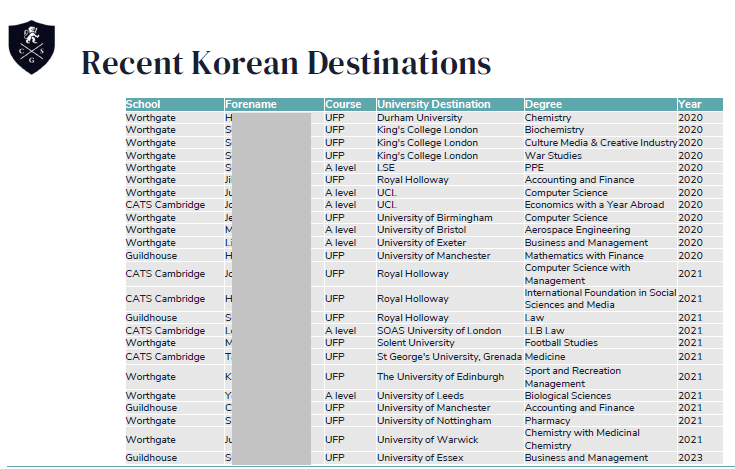Click Guildhouse in the Mathematics with Finance row
Image resolution: width=735 pixels, height=469 pixels.
(x=174, y=256)
